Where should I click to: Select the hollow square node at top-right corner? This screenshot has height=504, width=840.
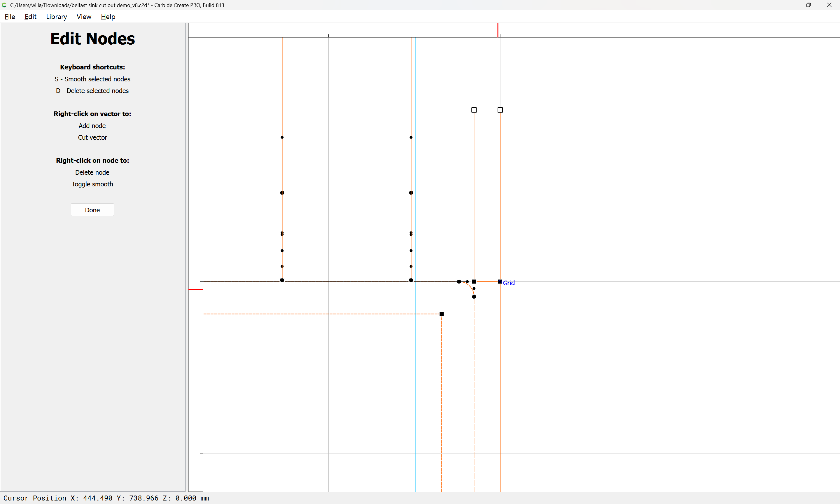coord(500,110)
